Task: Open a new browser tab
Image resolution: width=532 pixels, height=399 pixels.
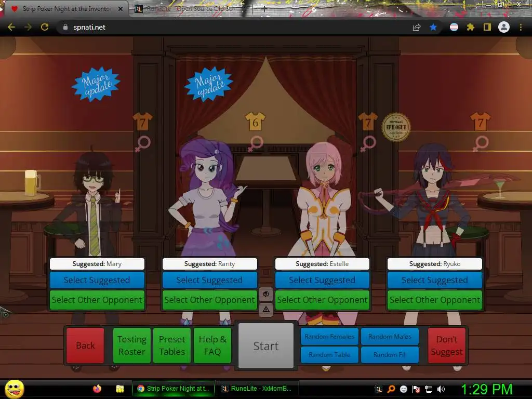Action: pyautogui.click(x=264, y=9)
